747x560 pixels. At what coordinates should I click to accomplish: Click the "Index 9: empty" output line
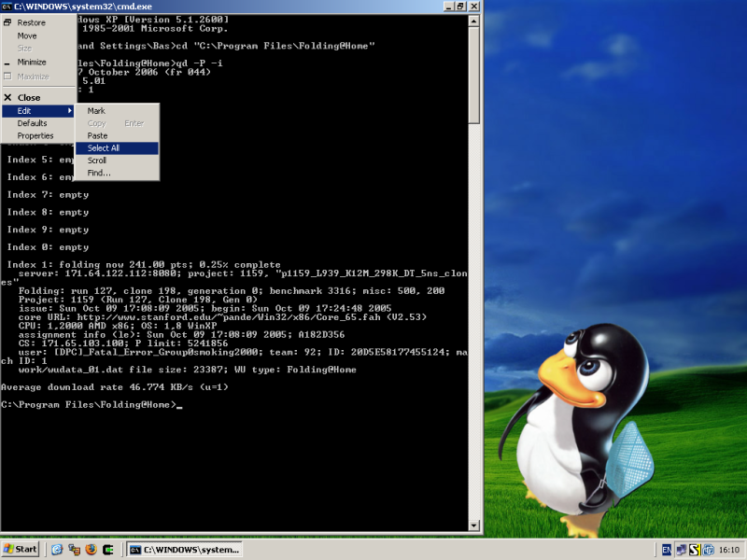pos(48,230)
